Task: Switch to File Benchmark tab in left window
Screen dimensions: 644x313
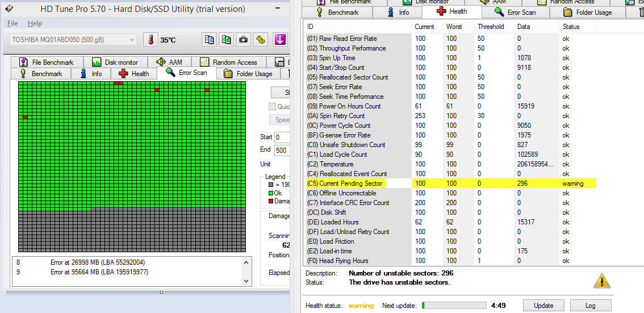Action: coord(47,62)
